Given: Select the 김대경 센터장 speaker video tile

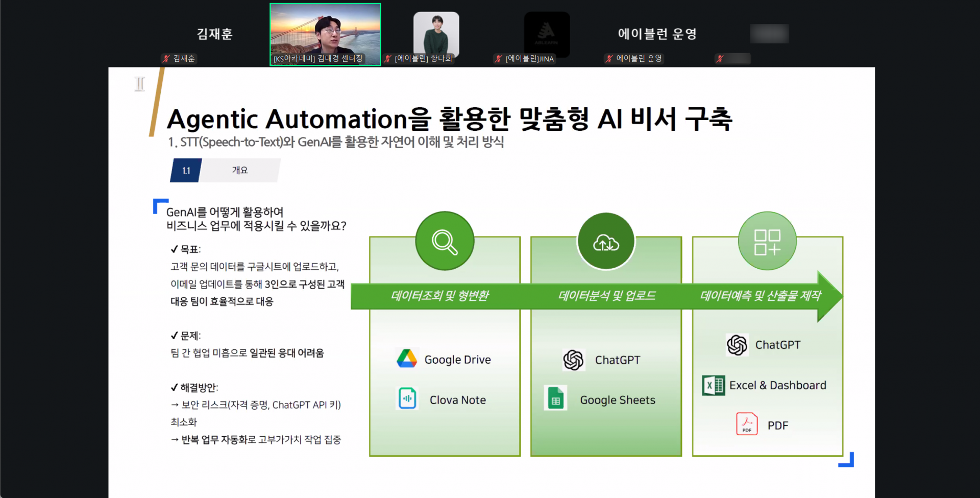Looking at the screenshot, I should click(325, 34).
